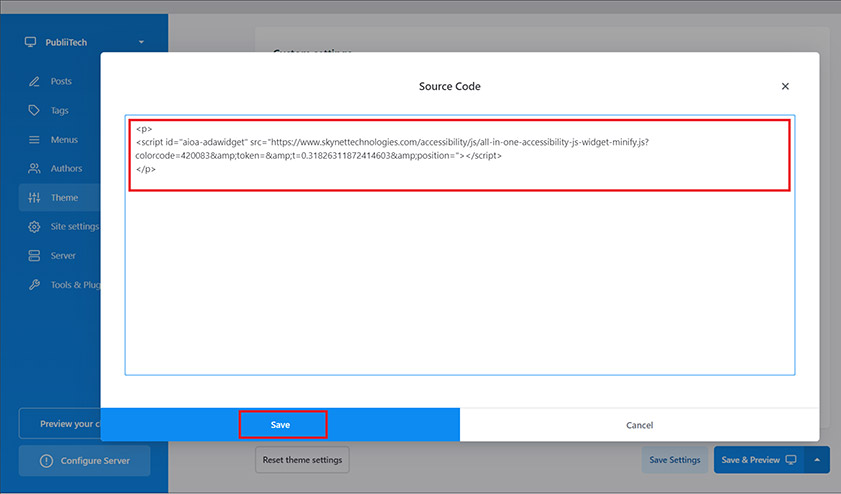The width and height of the screenshot is (841, 494).
Task: Click the Menus hamburger icon
Action: point(34,139)
